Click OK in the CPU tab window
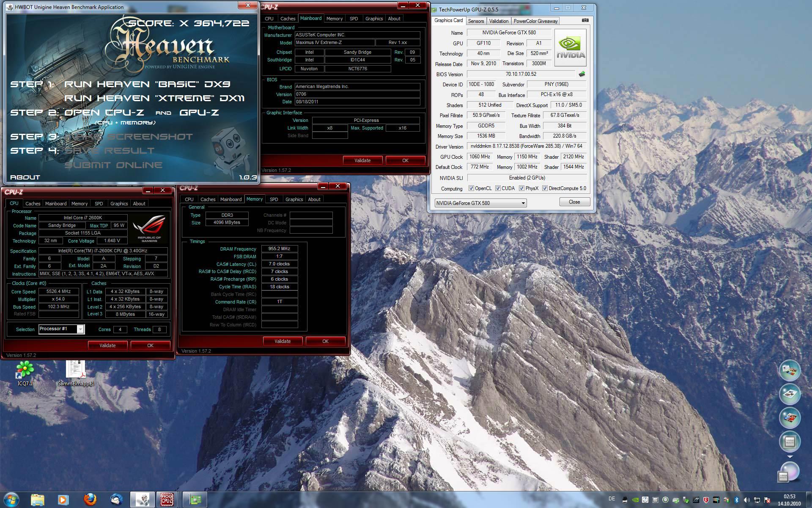This screenshot has height=508, width=812. (x=150, y=345)
